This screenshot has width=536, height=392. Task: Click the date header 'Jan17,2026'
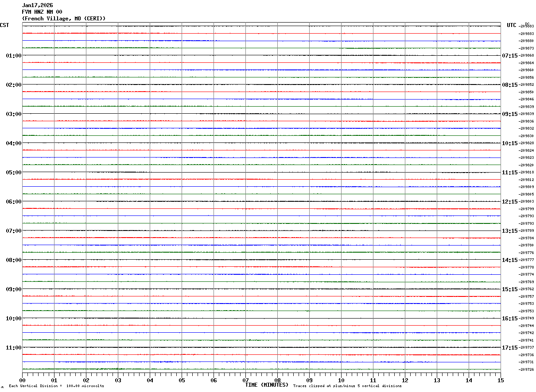pos(37,5)
